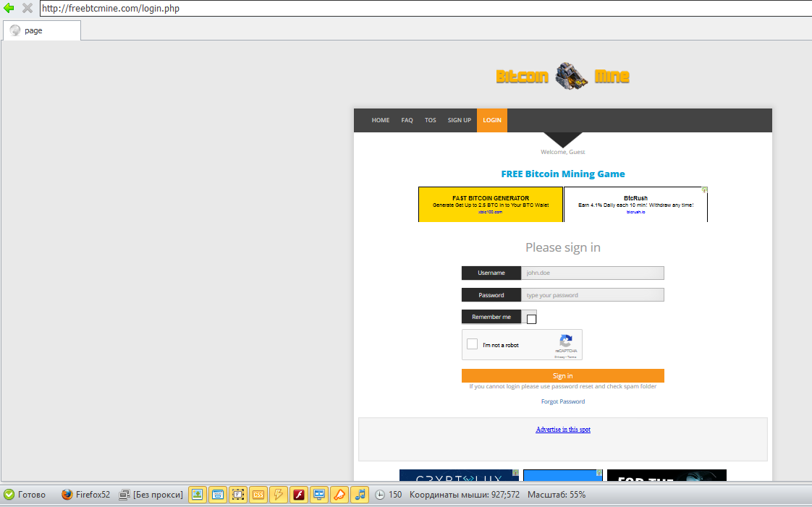The height and width of the screenshot is (507, 812).
Task: Toggle the music note sound icon
Action: [x=360, y=495]
